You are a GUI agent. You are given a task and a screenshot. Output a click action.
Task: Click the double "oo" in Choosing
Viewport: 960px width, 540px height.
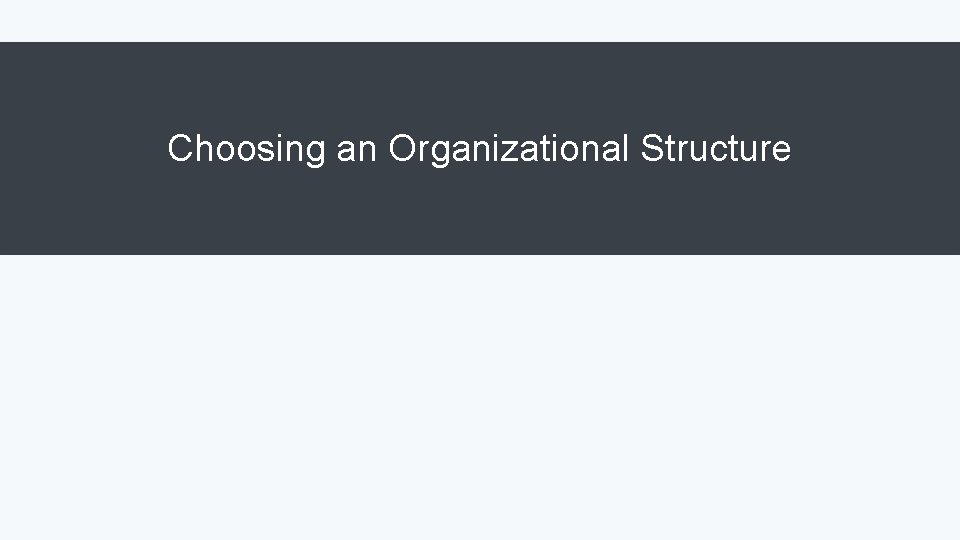(235, 151)
